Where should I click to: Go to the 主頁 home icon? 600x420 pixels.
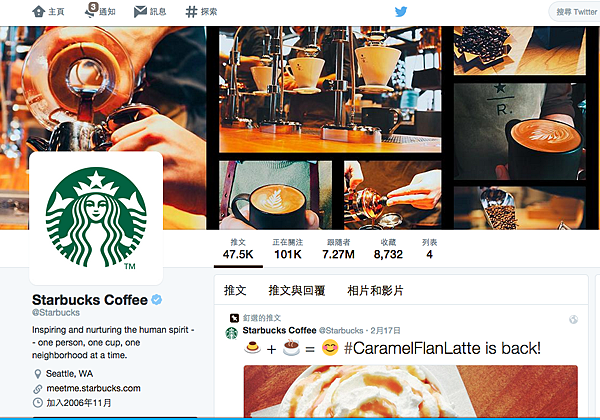39,11
